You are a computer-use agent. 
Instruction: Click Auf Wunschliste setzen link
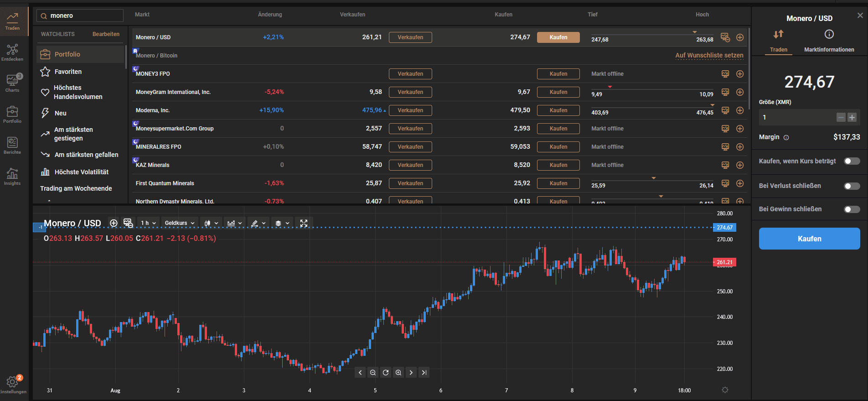[x=709, y=55]
